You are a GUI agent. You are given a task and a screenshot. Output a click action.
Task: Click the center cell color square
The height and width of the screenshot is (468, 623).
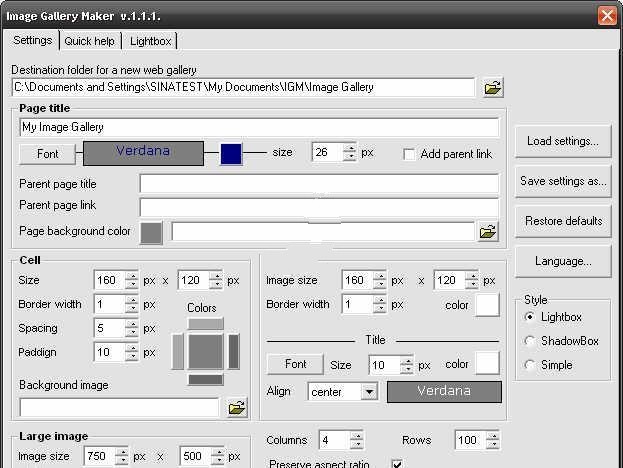tap(206, 351)
